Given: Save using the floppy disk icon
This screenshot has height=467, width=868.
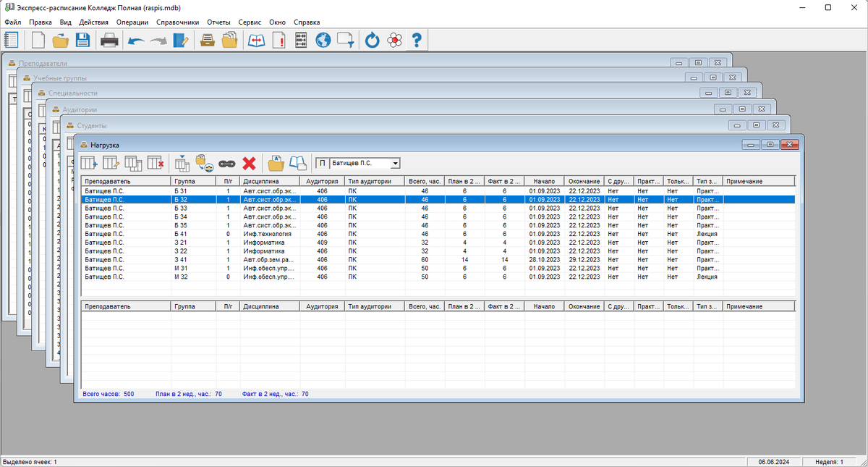Looking at the screenshot, I should [x=82, y=40].
